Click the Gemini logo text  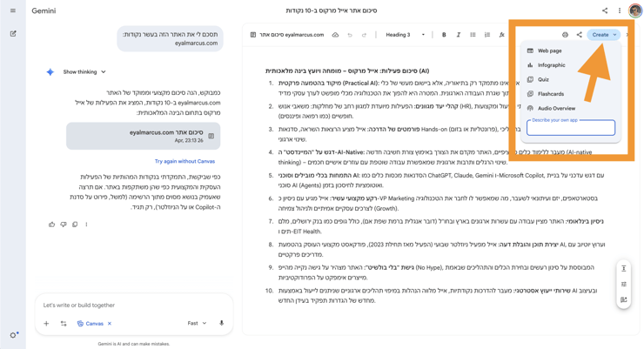tap(44, 10)
